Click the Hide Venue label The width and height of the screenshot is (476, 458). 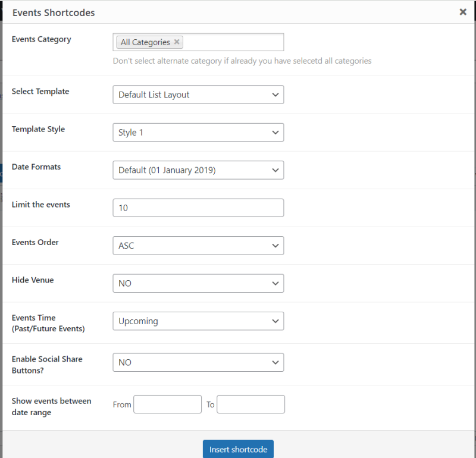pos(33,280)
